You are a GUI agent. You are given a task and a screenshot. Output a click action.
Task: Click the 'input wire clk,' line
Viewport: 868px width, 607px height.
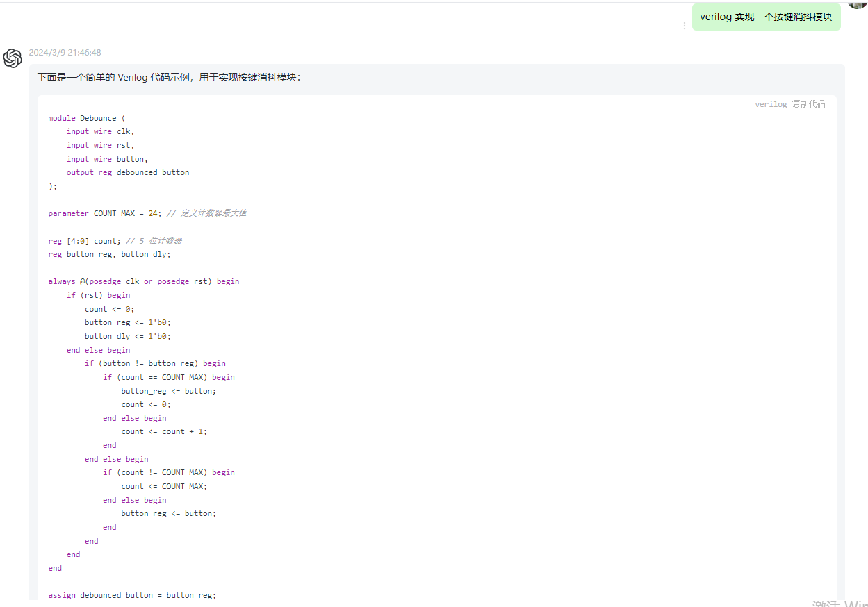tap(100, 131)
